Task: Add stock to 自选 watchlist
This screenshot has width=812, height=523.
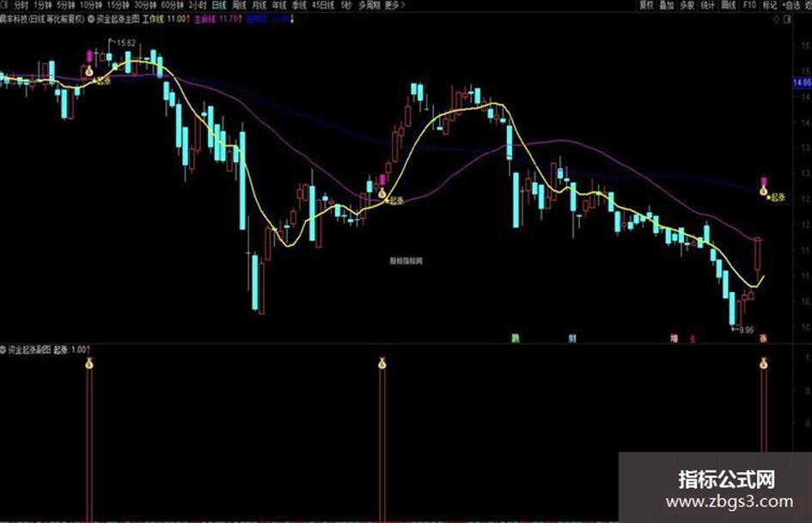Action: 791,5
